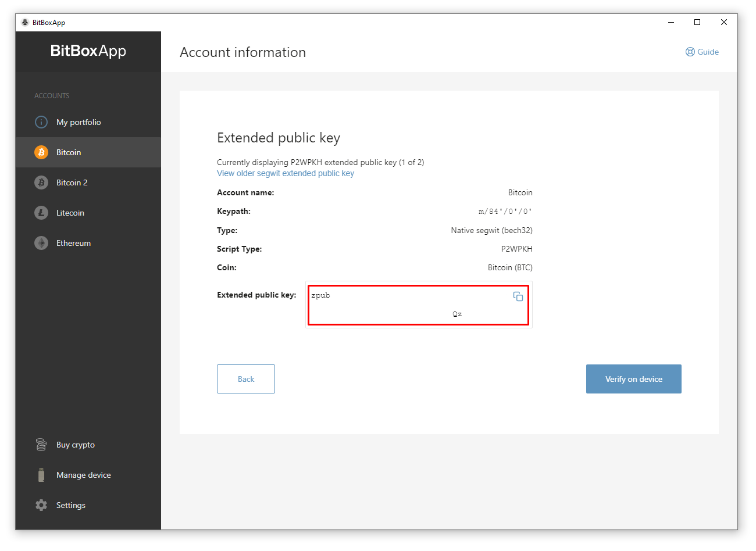Click the grey Bitcoin 2 coin icon
The image size is (756, 551).
[x=41, y=183]
